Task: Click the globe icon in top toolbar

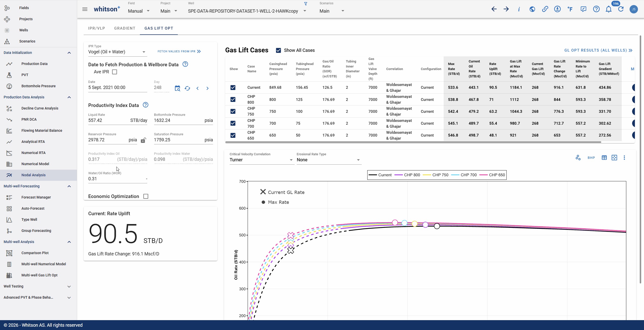Action: point(532,9)
